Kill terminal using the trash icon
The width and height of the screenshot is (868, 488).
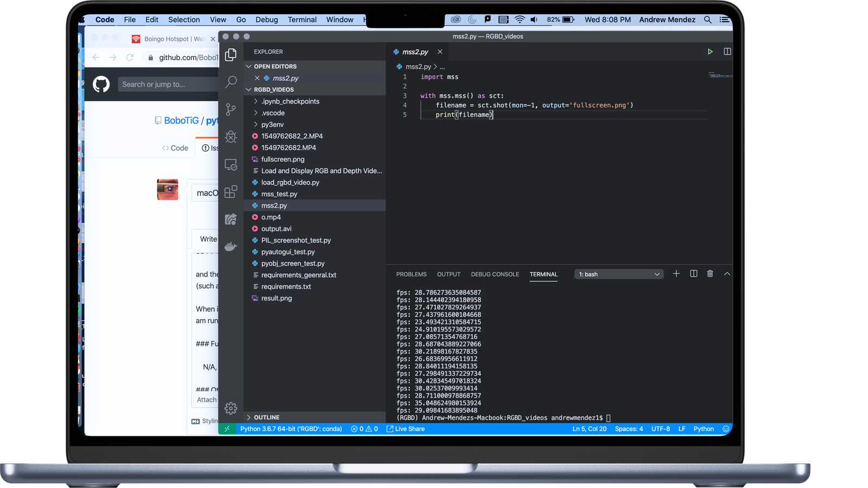coord(710,274)
